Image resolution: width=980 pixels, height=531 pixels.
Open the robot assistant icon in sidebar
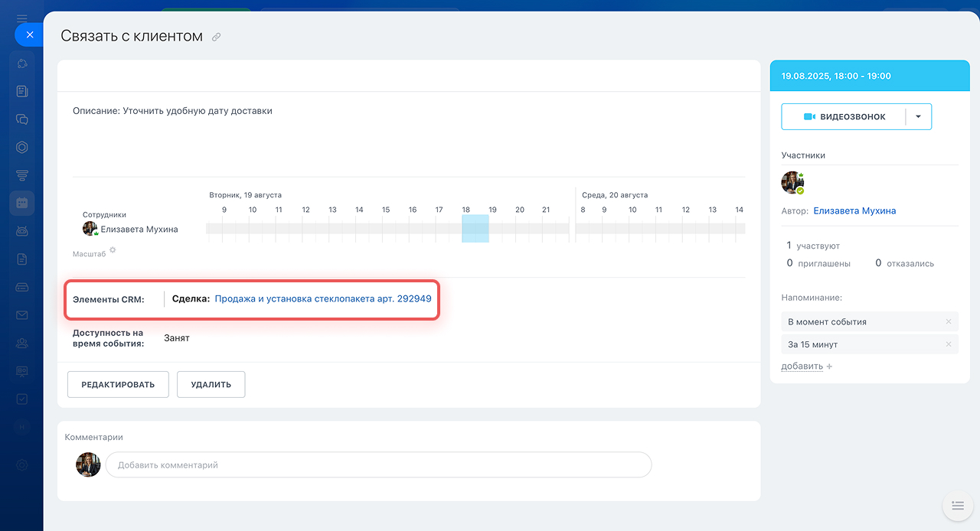click(22, 231)
